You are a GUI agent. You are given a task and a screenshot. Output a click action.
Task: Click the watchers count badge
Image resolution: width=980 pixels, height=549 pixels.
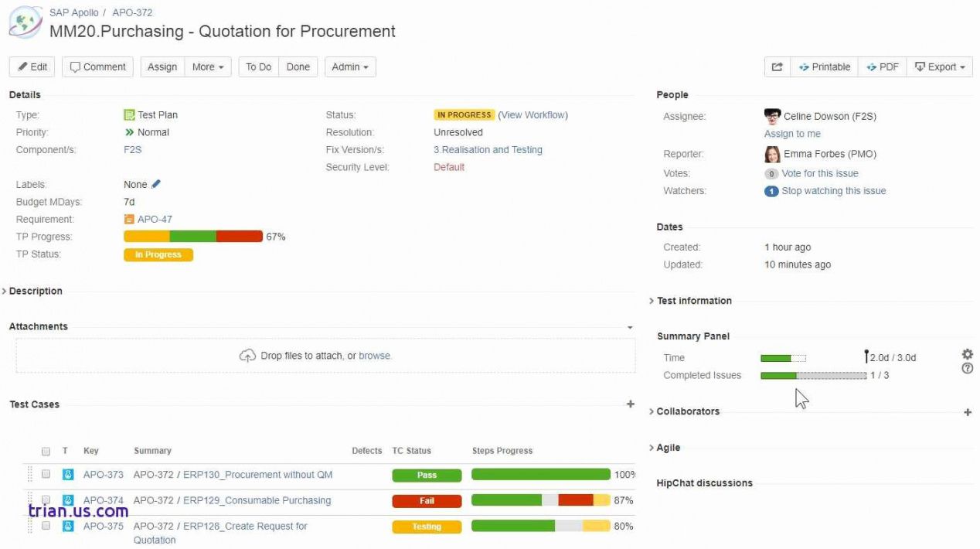[771, 191]
